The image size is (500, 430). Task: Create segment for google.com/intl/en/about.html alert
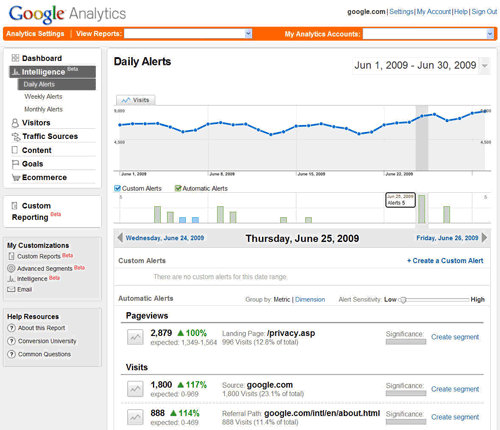[455, 417]
